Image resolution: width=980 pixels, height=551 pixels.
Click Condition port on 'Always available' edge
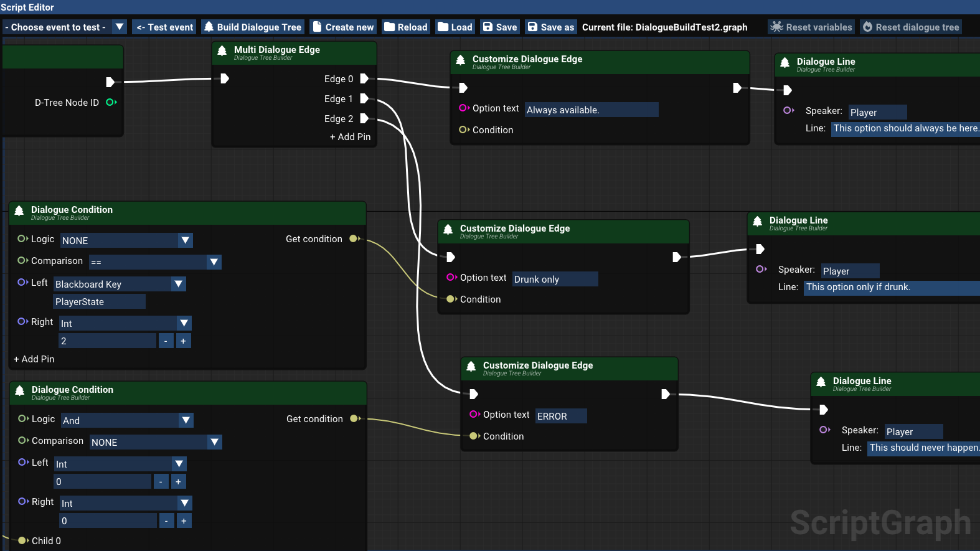(x=463, y=130)
